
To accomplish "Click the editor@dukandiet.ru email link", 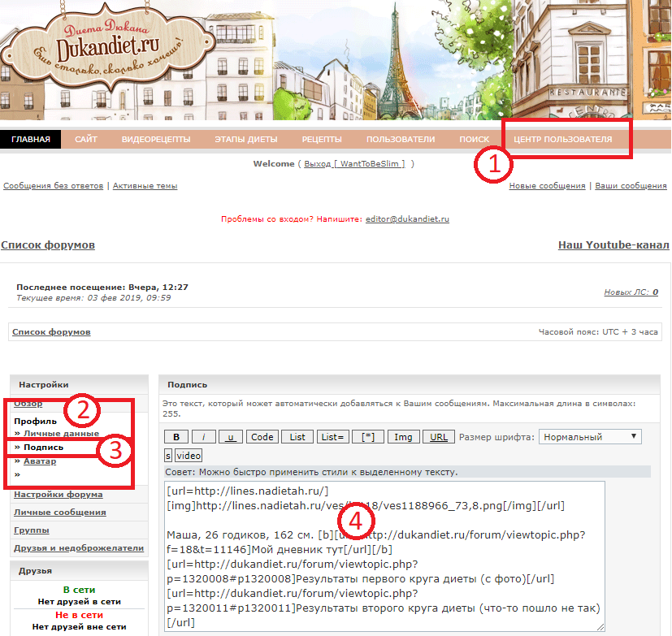I will pos(407,218).
